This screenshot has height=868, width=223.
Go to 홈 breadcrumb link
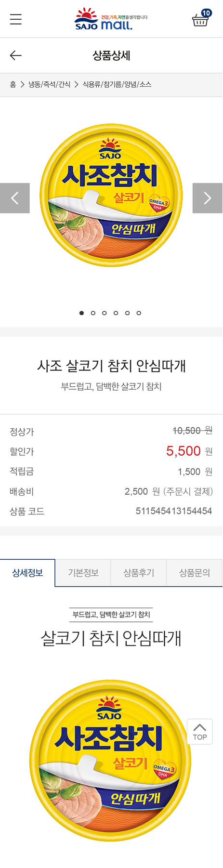pyautogui.click(x=13, y=85)
